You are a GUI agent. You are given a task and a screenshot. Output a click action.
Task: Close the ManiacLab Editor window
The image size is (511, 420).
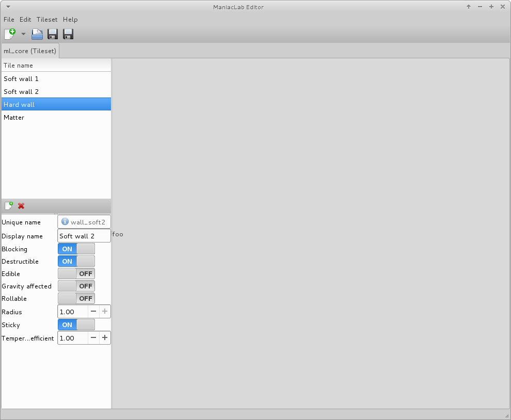pyautogui.click(x=503, y=7)
